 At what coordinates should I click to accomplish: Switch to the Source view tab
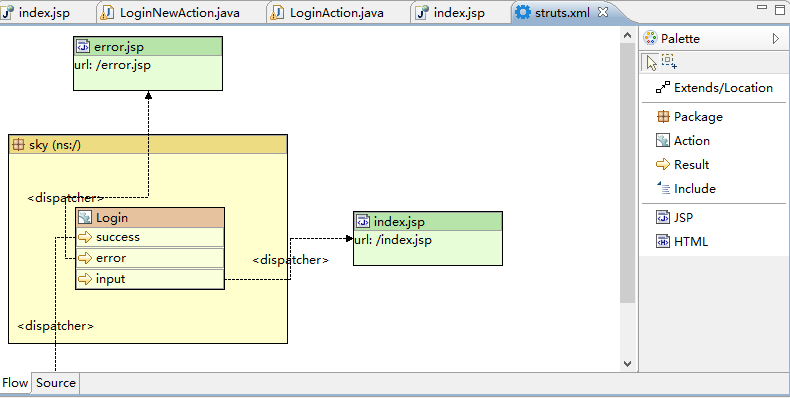pos(55,383)
